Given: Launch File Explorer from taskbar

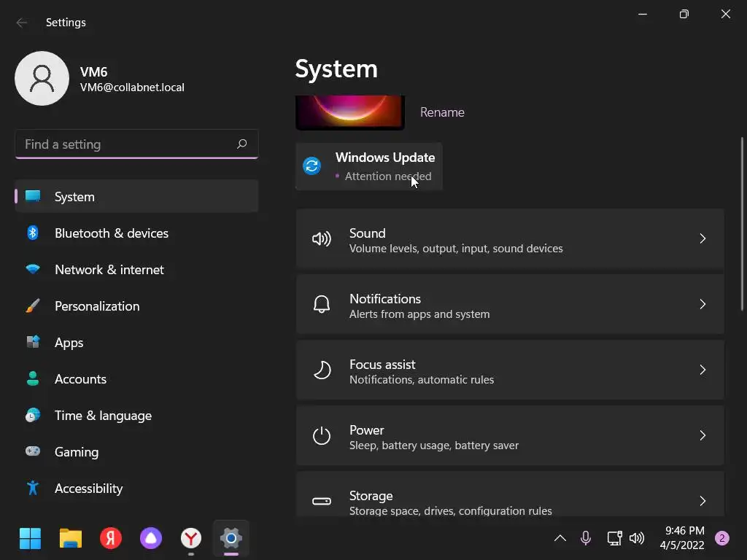Looking at the screenshot, I should click(71, 539).
